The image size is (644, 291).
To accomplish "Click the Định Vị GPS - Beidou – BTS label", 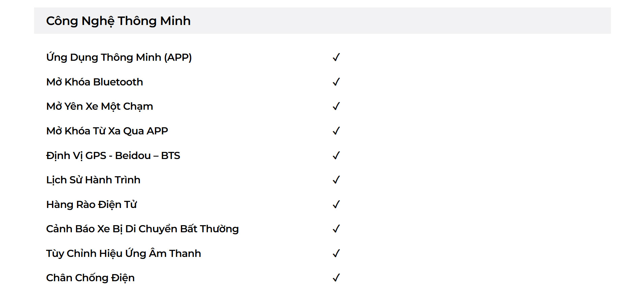I will click(113, 156).
